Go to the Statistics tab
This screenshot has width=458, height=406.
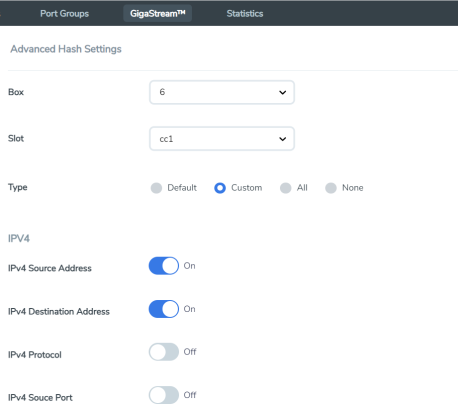(245, 14)
